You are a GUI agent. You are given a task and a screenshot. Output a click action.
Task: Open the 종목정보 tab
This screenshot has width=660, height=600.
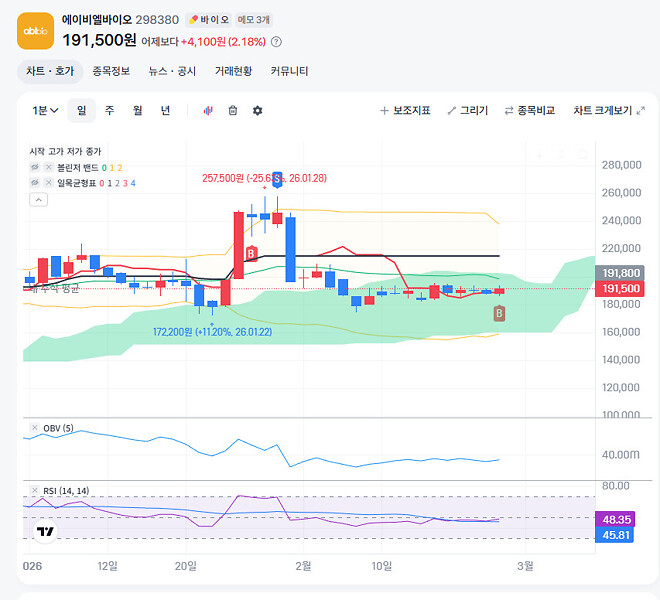[x=111, y=71]
